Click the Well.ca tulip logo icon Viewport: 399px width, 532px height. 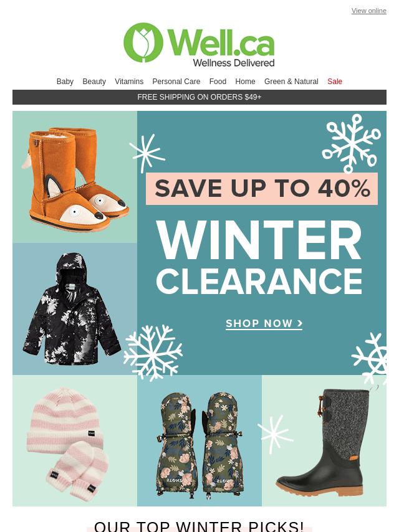[143, 42]
